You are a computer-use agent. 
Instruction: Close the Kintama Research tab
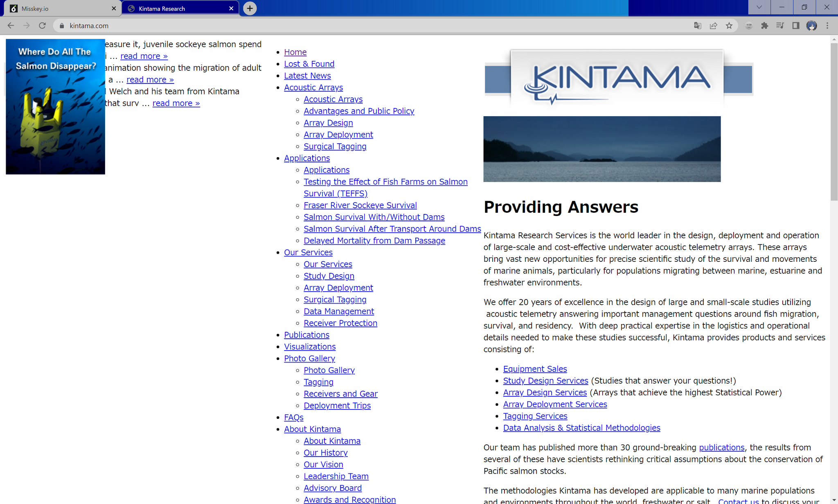tap(231, 9)
